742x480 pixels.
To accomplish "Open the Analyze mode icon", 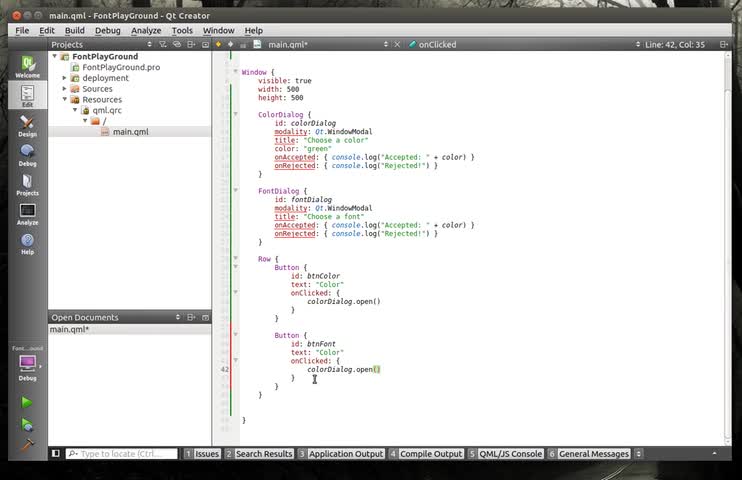I will [27, 213].
